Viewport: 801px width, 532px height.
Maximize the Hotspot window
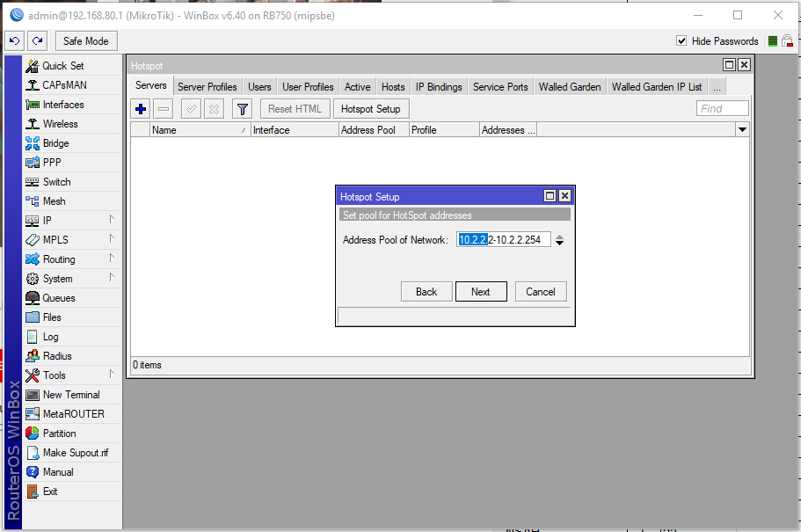click(730, 65)
